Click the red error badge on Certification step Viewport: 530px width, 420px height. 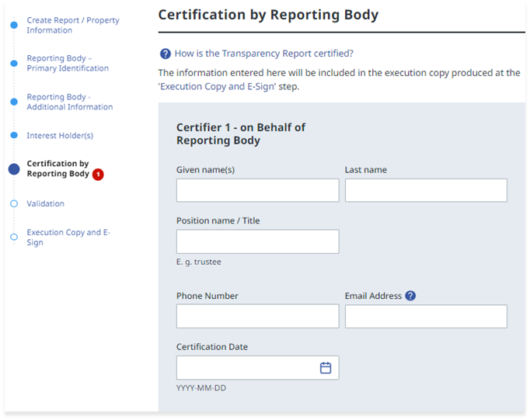pos(98,174)
